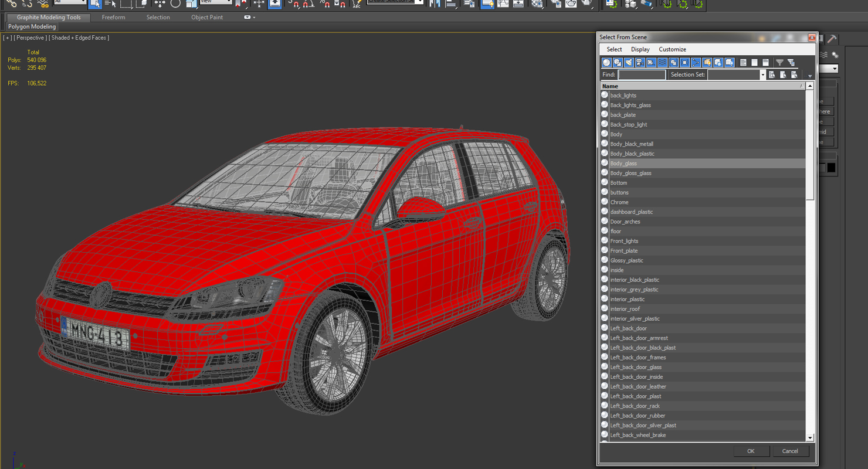This screenshot has width=868, height=469.
Task: Click the Display Frozen Objects icon
Action: click(x=718, y=62)
